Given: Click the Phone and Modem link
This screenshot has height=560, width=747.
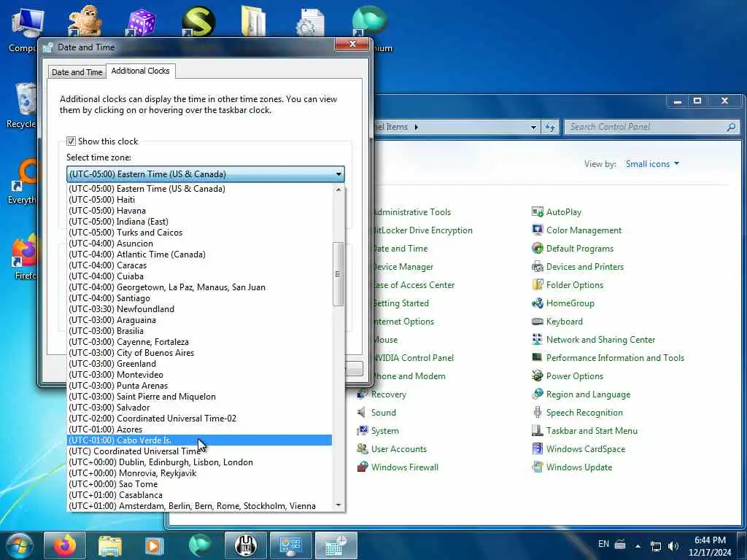Looking at the screenshot, I should [409, 376].
